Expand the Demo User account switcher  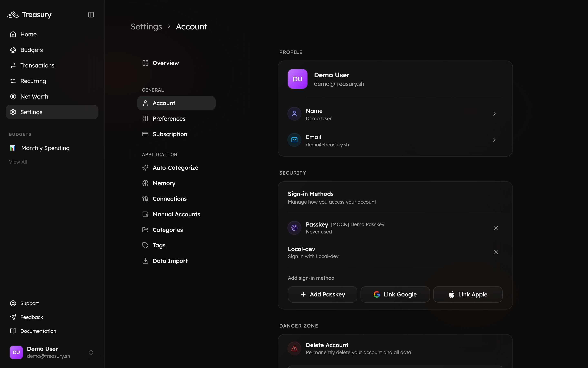click(91, 352)
